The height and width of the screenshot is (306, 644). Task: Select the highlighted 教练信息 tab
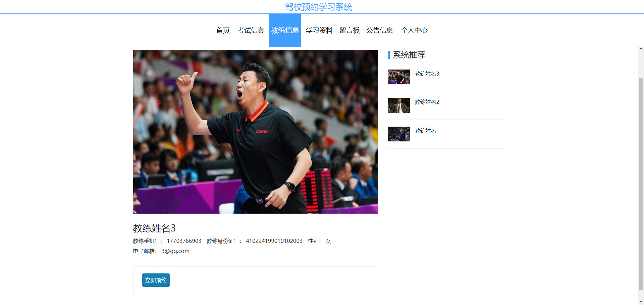tap(285, 30)
